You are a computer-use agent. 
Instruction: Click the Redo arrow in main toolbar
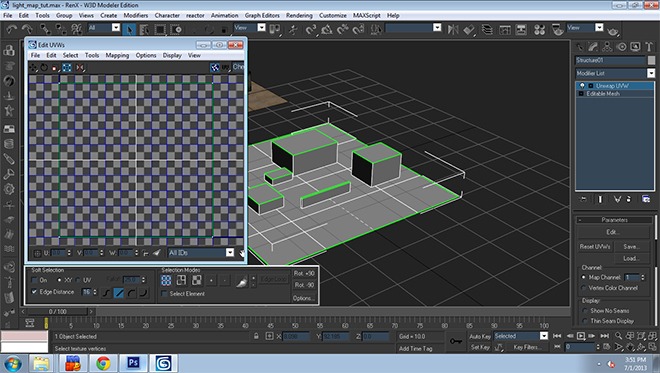click(27, 29)
